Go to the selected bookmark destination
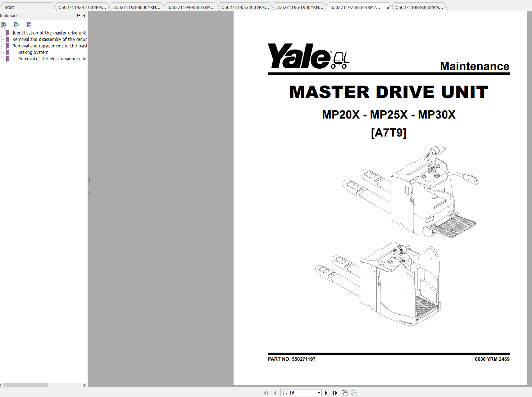Image resolution: width=532 pixels, height=397 pixels. tap(29, 24)
